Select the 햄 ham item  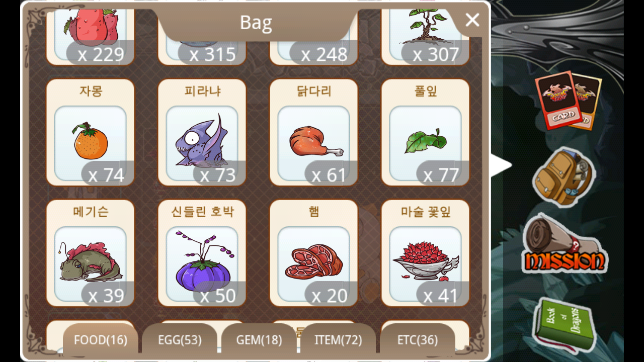(314, 253)
